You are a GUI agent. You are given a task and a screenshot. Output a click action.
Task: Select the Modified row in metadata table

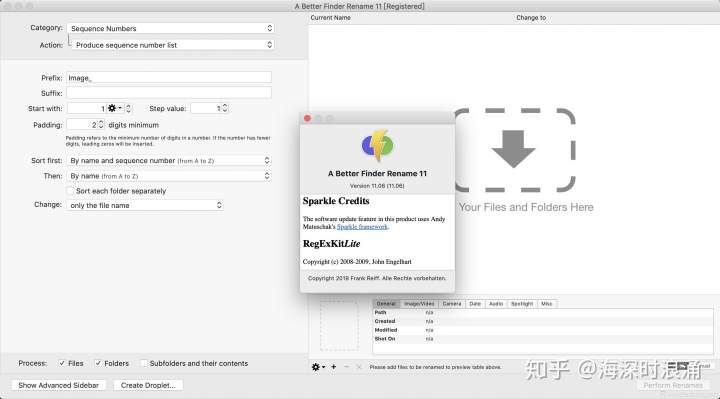coord(543,330)
